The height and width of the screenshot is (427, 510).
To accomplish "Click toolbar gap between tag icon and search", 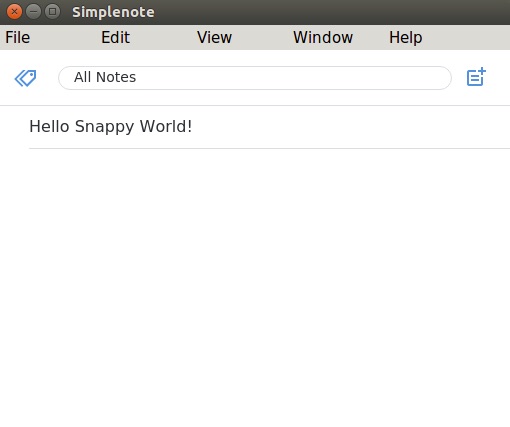I will click(47, 78).
